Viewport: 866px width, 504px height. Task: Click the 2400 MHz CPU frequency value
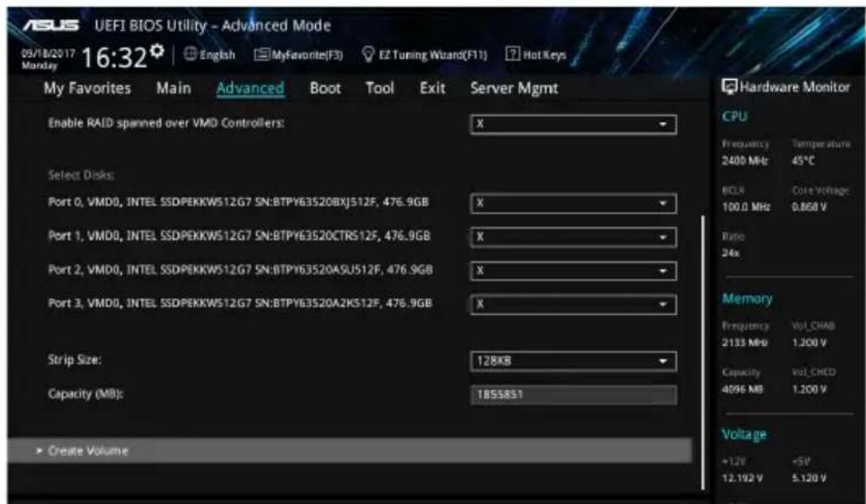point(745,161)
